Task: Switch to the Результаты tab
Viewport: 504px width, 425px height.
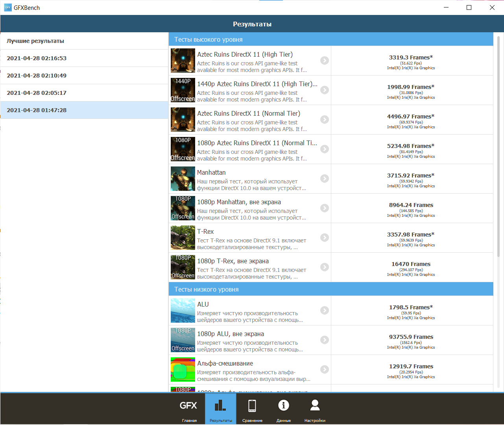Action: 221,409
